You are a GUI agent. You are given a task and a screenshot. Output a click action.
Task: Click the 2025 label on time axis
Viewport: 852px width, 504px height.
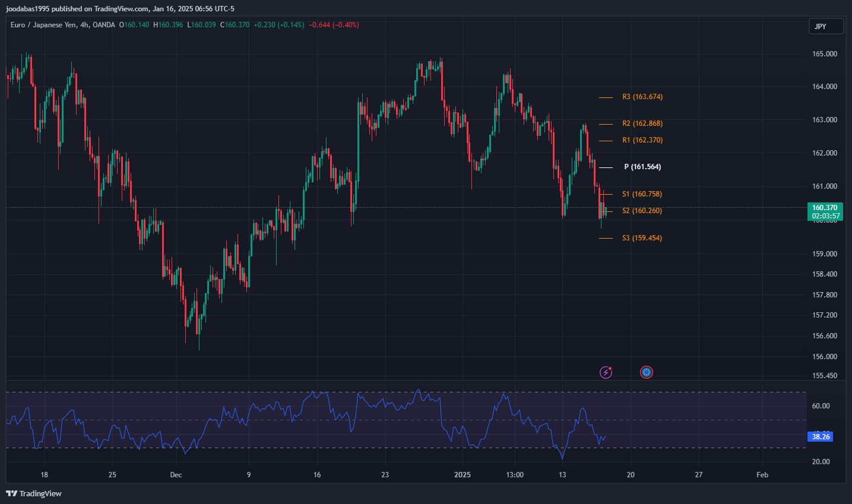462,474
